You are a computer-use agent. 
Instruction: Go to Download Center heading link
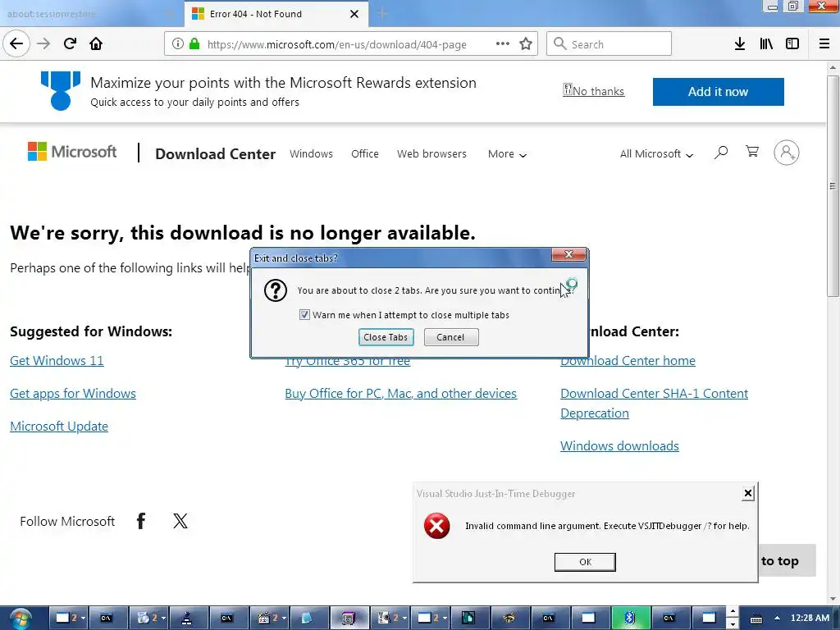(216, 153)
